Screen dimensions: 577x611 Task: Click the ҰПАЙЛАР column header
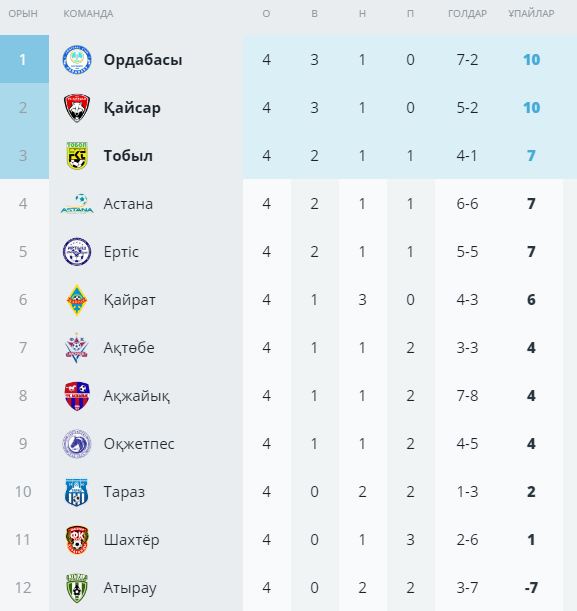coord(531,14)
